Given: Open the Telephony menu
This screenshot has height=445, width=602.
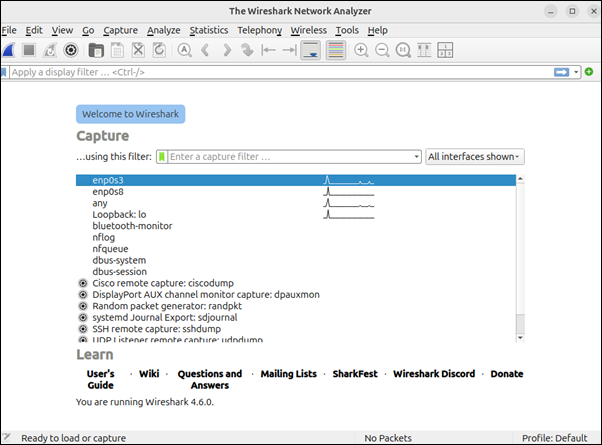Looking at the screenshot, I should [260, 30].
